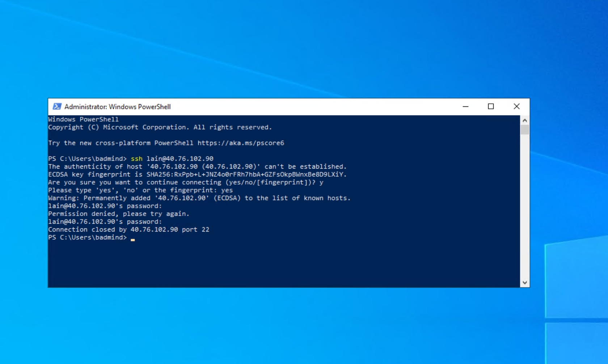The width and height of the screenshot is (608, 364).
Task: Click the 'Permission denied, please try again.' line
Action: click(x=119, y=214)
